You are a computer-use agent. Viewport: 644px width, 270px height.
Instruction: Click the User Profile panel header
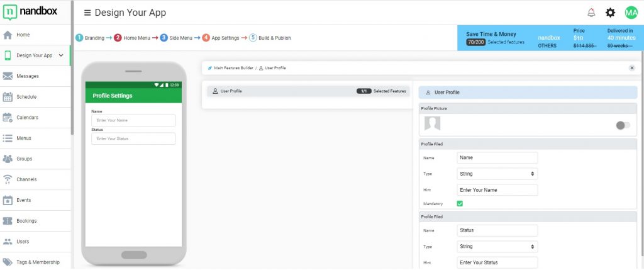pyautogui.click(x=528, y=93)
